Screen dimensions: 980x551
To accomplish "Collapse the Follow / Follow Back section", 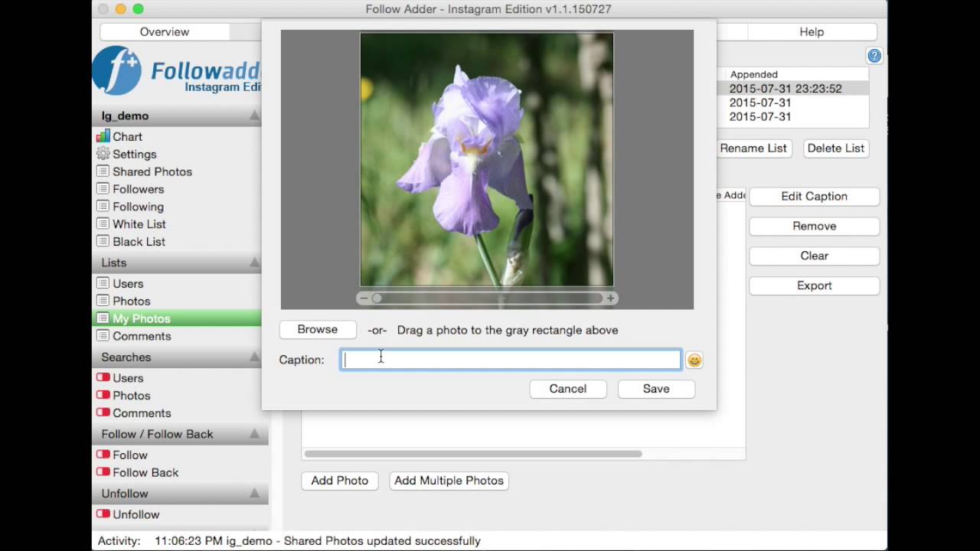I will coord(254,434).
